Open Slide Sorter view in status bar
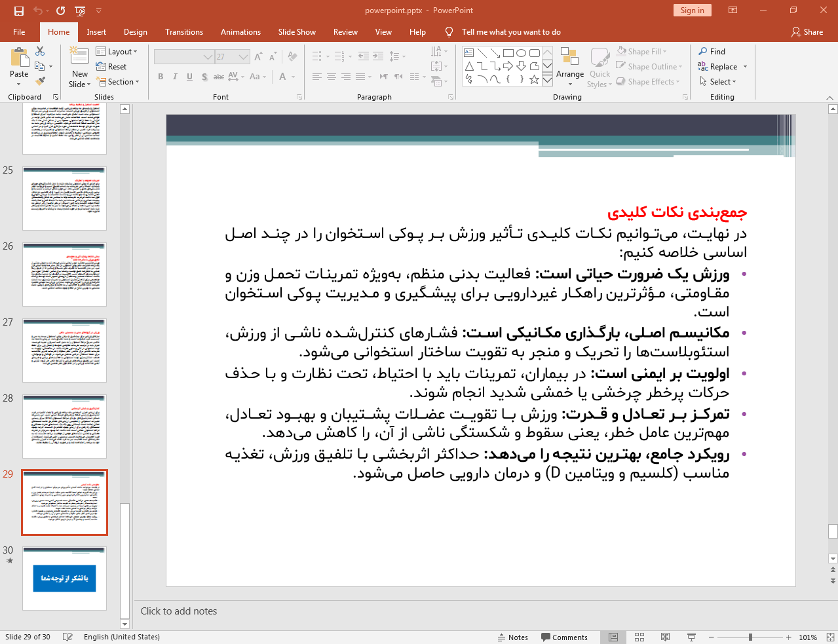This screenshot has width=838, height=644. (639, 637)
